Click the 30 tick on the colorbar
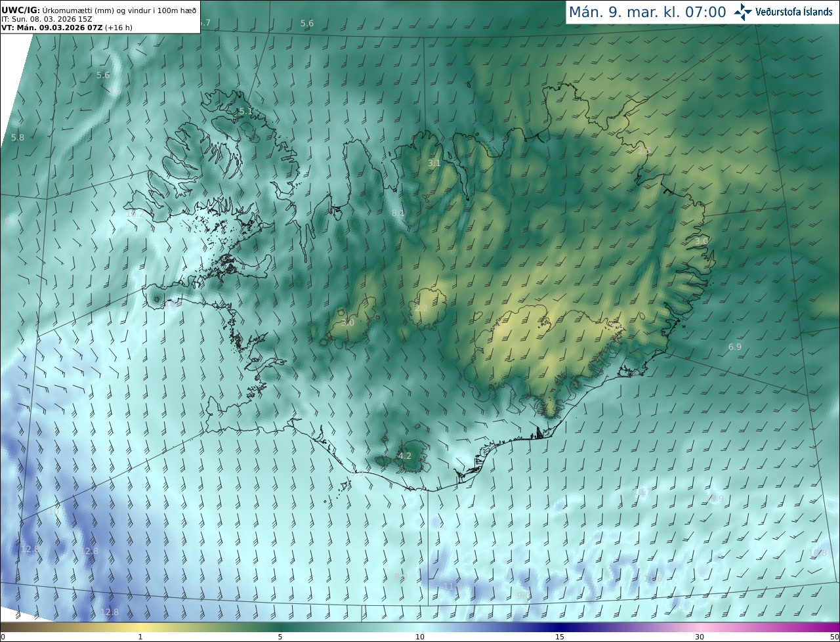840x642 pixels. coord(700,637)
